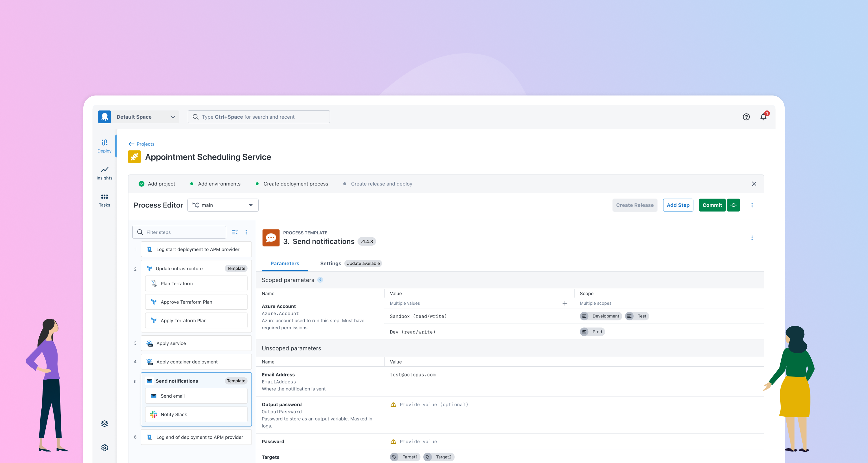
Task: Select the Parameters tab
Action: tap(285, 264)
